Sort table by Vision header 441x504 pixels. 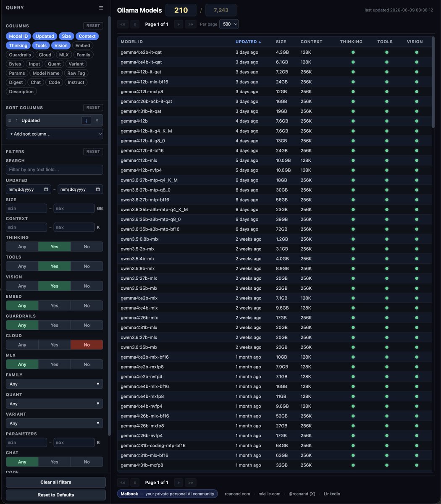(x=415, y=42)
